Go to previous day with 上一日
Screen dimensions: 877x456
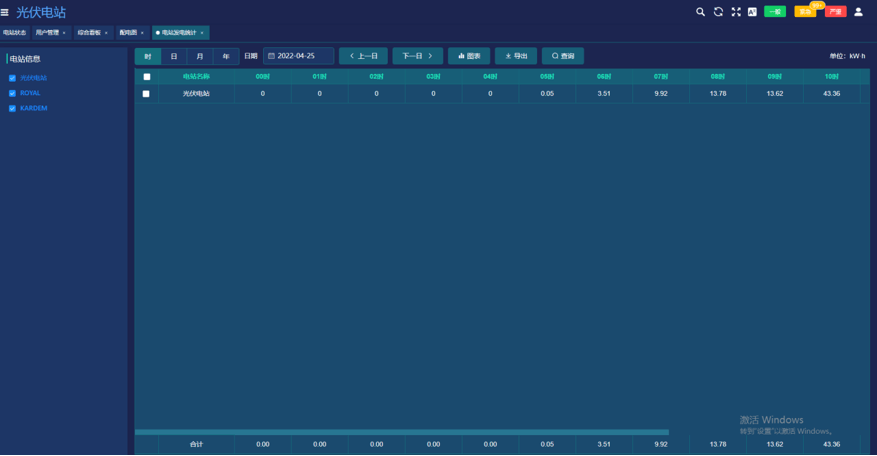[363, 56]
